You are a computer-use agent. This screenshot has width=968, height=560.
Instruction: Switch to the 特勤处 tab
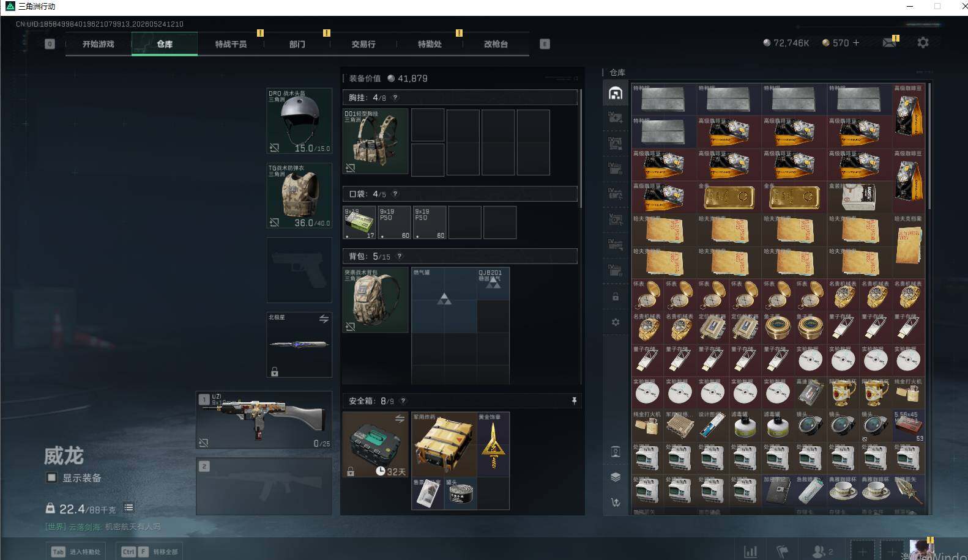click(x=430, y=44)
